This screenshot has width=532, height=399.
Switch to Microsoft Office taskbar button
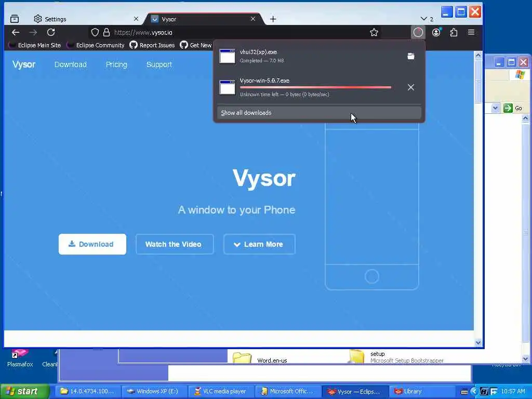(x=287, y=391)
